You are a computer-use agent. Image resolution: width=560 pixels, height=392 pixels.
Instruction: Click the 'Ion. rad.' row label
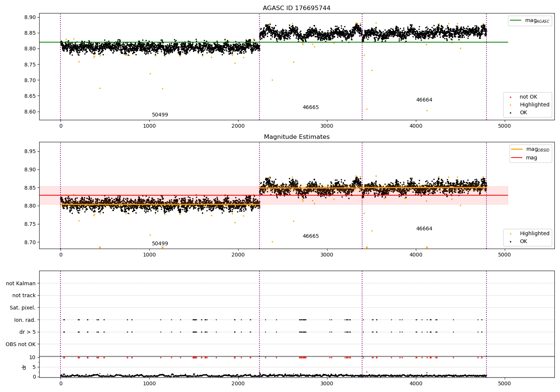[x=25, y=320]
